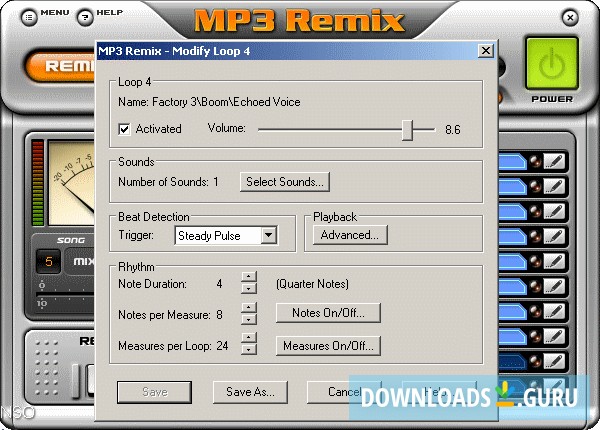Click the Measures per Loop value 24
The width and height of the screenshot is (600, 430).
(x=222, y=346)
